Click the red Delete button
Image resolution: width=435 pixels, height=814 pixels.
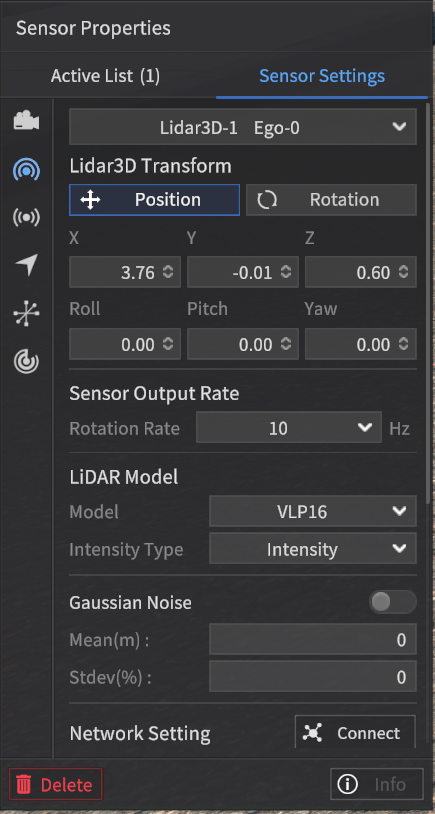[56, 784]
